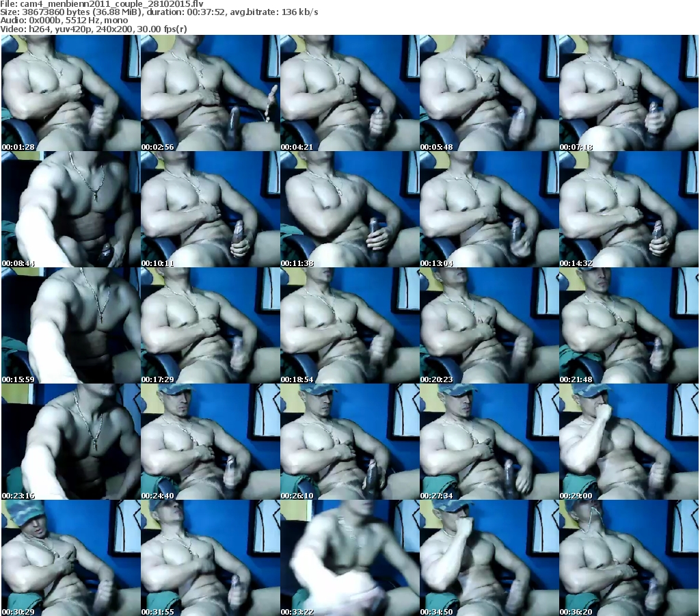Select the thumbnail stamped 00:17:29
This screenshot has height=616, width=700.
[211, 325]
